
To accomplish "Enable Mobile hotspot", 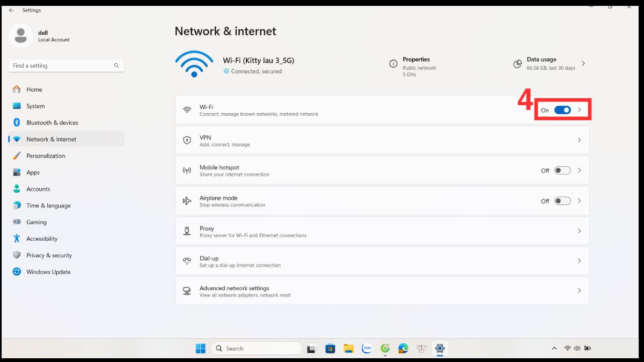I will [x=562, y=170].
